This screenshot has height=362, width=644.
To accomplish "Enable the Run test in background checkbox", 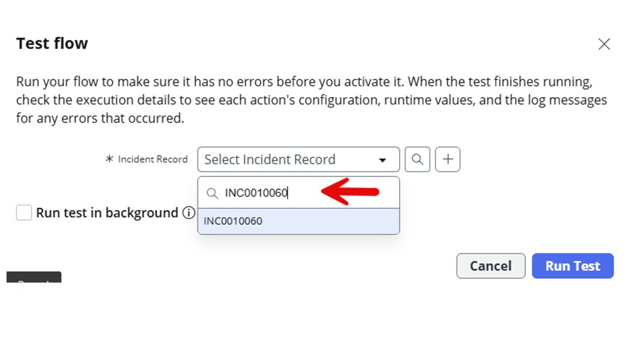I will [24, 213].
